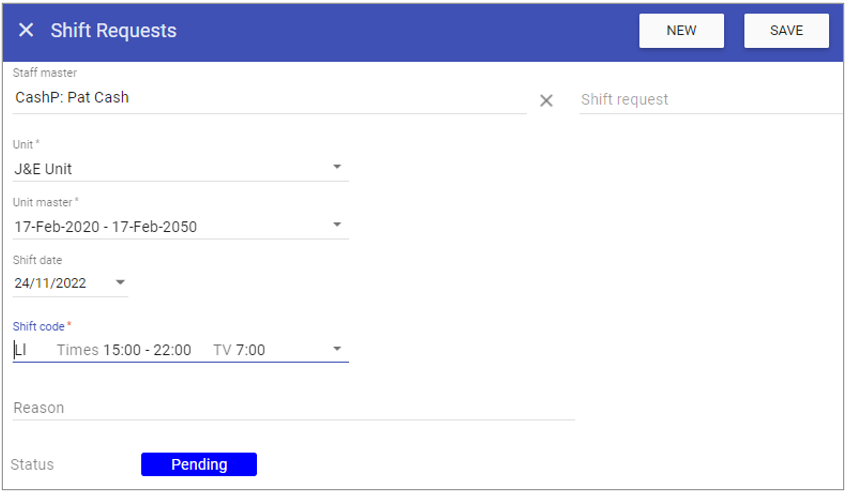Click the 17-Feb-2020 - 17-Feb-2050 unit master value

coord(106,227)
